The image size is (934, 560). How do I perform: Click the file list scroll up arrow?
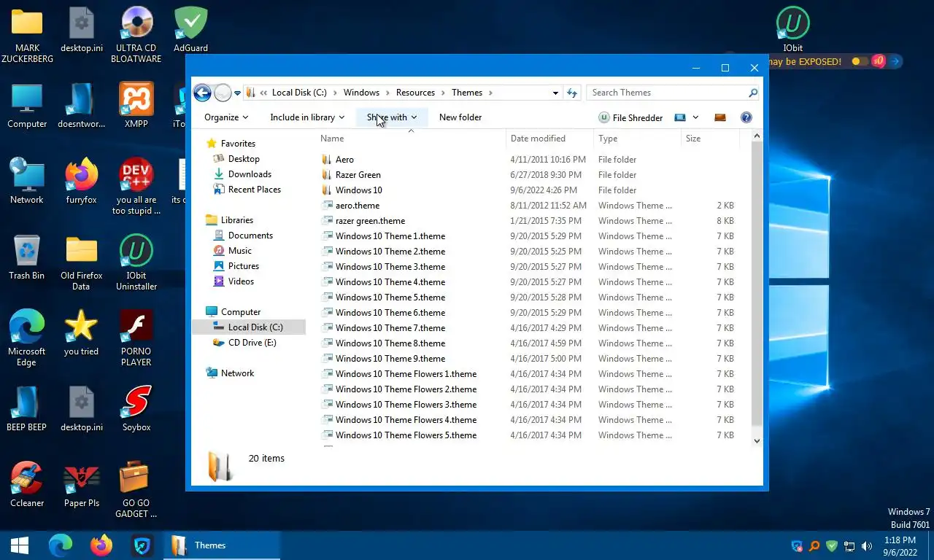point(757,136)
